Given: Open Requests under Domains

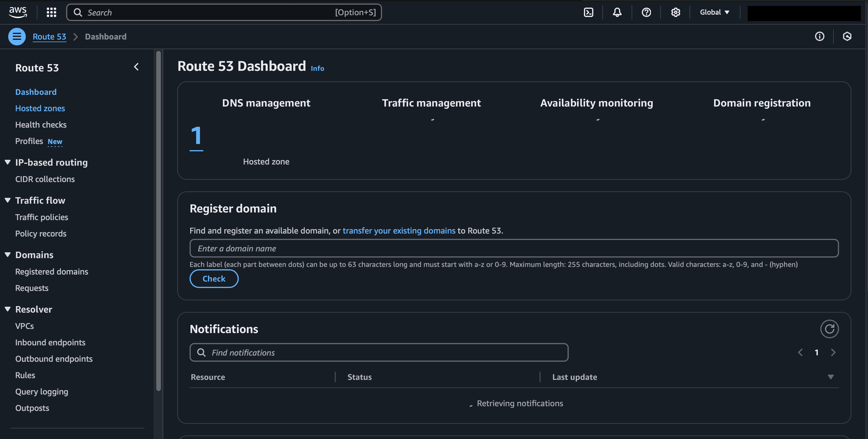Looking at the screenshot, I should (x=32, y=288).
